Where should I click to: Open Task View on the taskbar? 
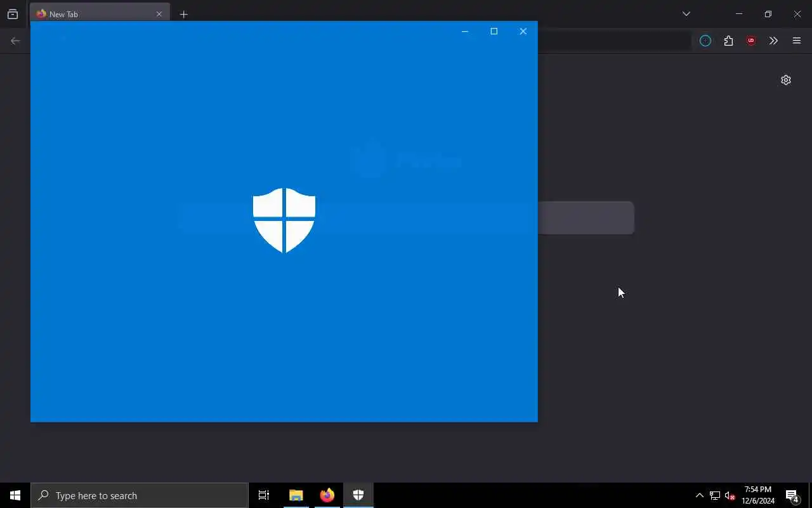pyautogui.click(x=264, y=495)
